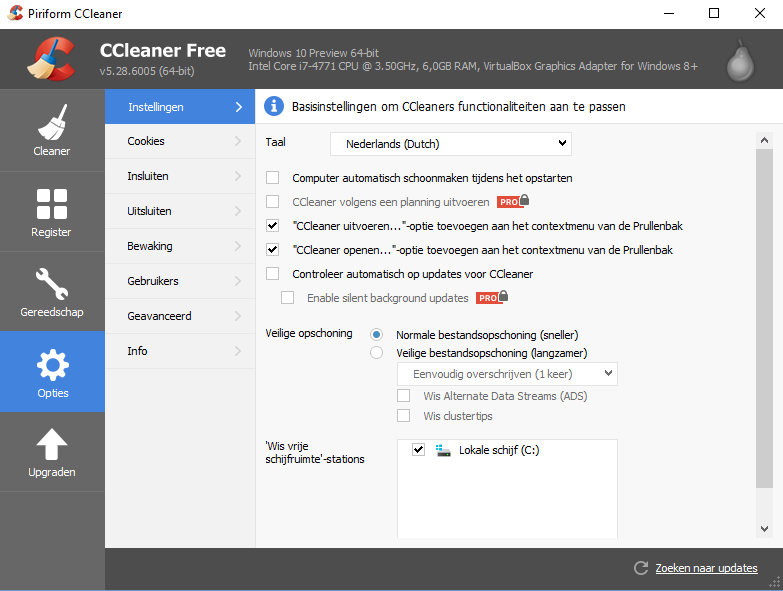Open the Cookies settings tab
Viewport: 783px width, 591px height.
[x=180, y=141]
